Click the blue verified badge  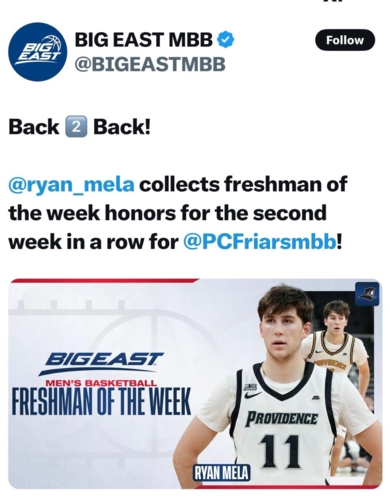(226, 39)
